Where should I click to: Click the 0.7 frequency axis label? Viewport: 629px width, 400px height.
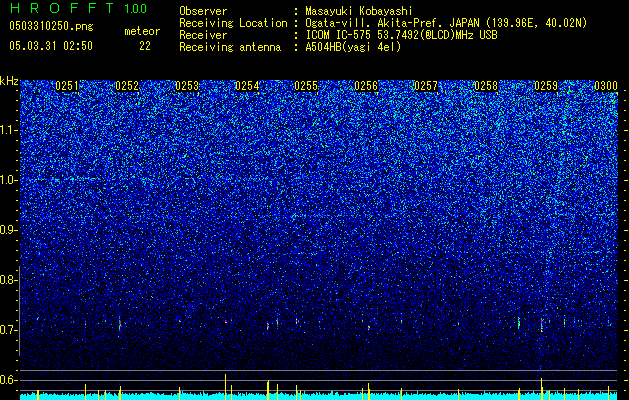(x=8, y=330)
